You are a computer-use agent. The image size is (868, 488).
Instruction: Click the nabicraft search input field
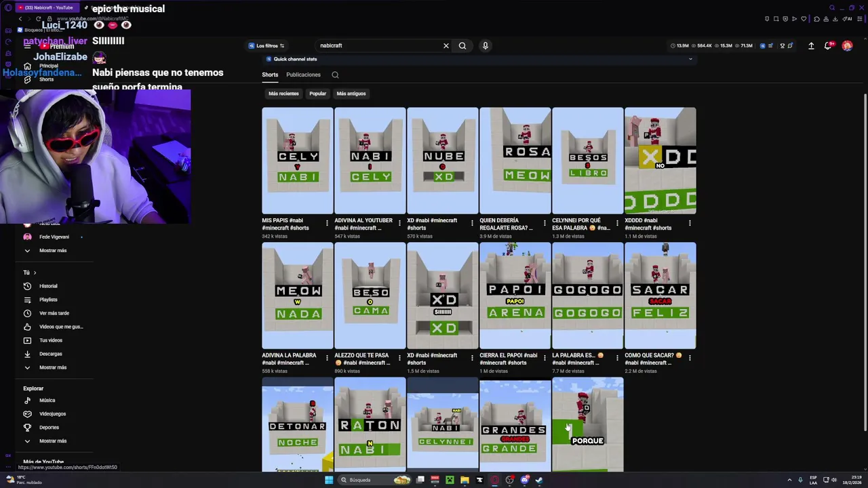380,45
